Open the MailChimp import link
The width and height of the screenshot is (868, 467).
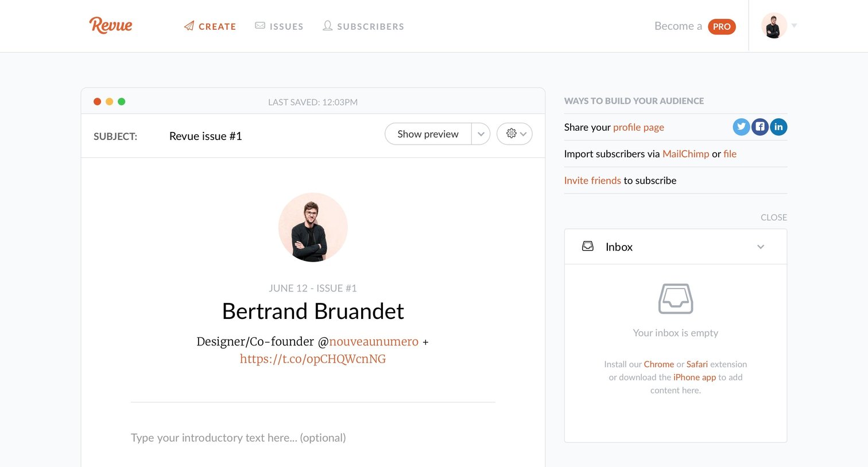click(685, 154)
